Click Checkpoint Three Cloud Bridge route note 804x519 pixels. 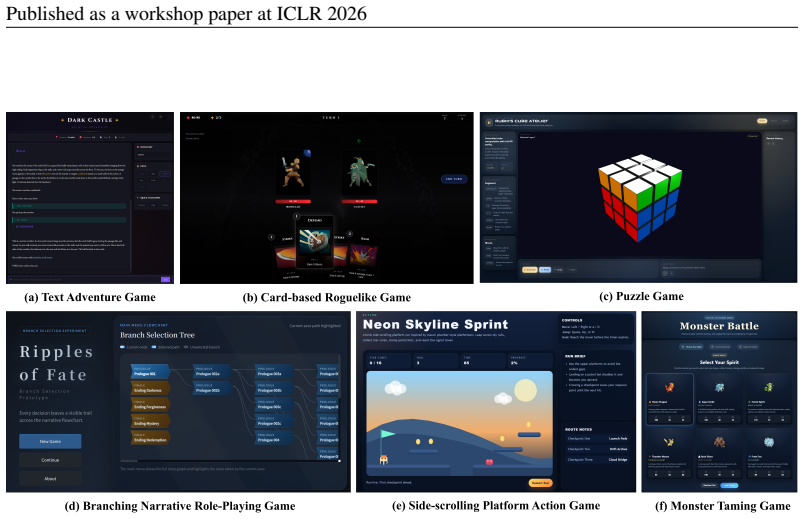pos(597,460)
